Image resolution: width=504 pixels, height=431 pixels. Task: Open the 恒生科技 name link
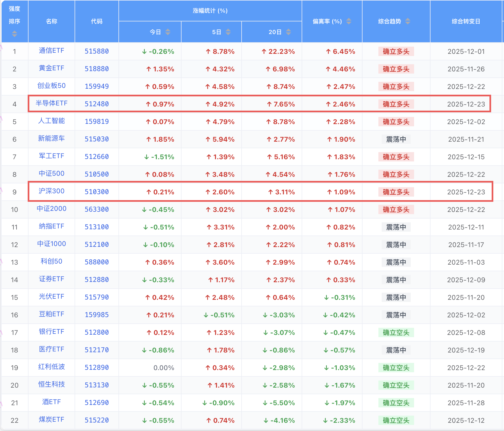pos(51,384)
